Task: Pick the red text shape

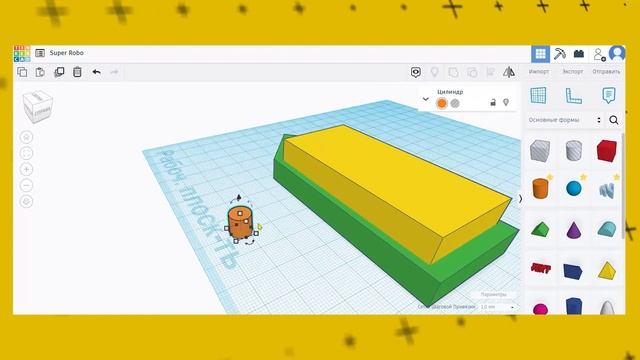Action: coord(540,268)
